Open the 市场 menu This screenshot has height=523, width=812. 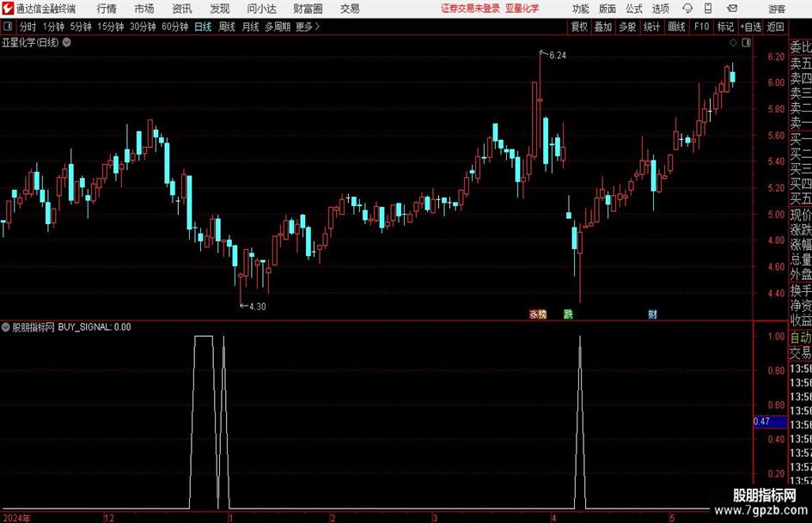tap(144, 9)
